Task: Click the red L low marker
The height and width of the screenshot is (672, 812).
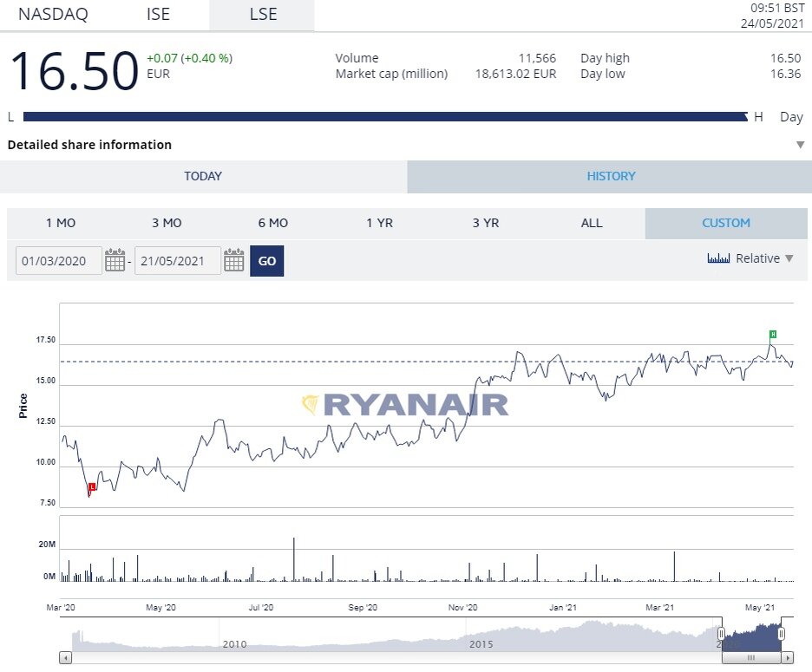Action: point(92,486)
